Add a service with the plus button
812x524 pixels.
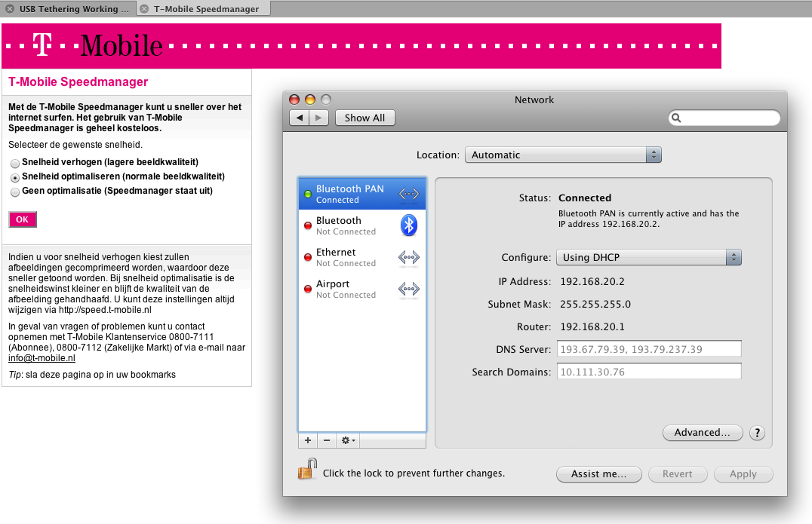point(308,440)
